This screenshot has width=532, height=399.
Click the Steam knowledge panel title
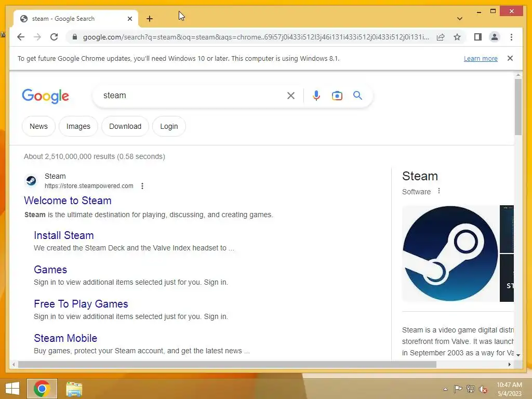point(420,176)
